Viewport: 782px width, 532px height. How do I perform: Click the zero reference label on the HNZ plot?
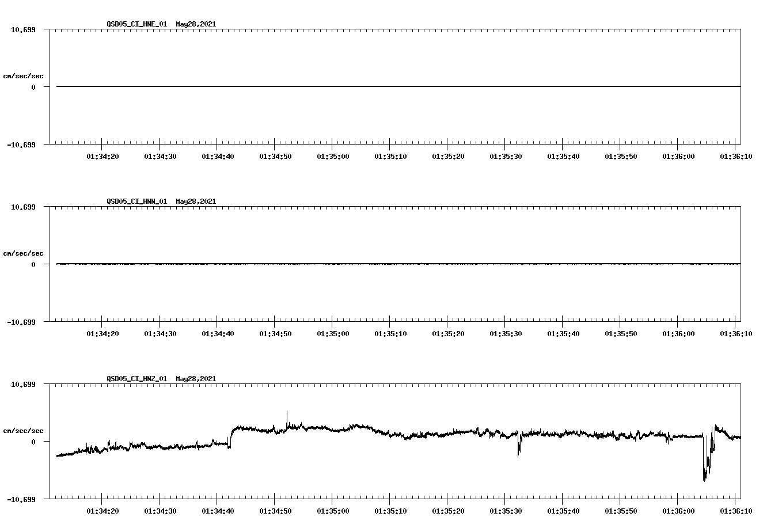(33, 441)
